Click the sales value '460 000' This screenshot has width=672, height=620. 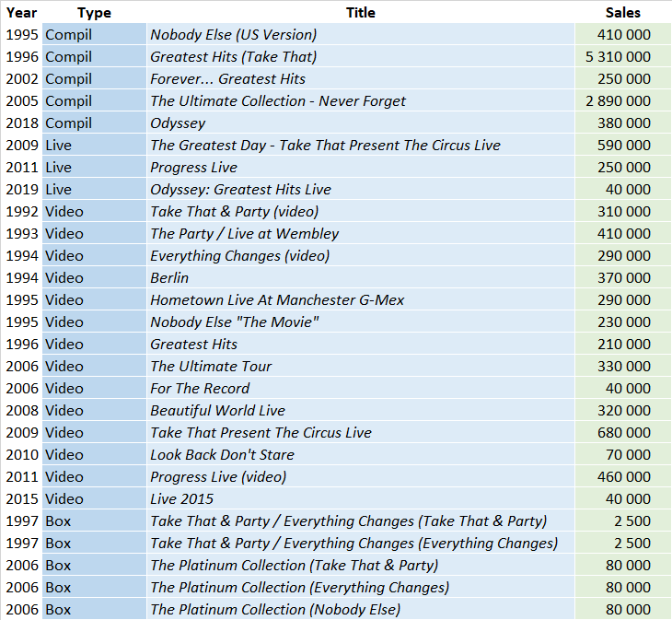click(x=624, y=477)
